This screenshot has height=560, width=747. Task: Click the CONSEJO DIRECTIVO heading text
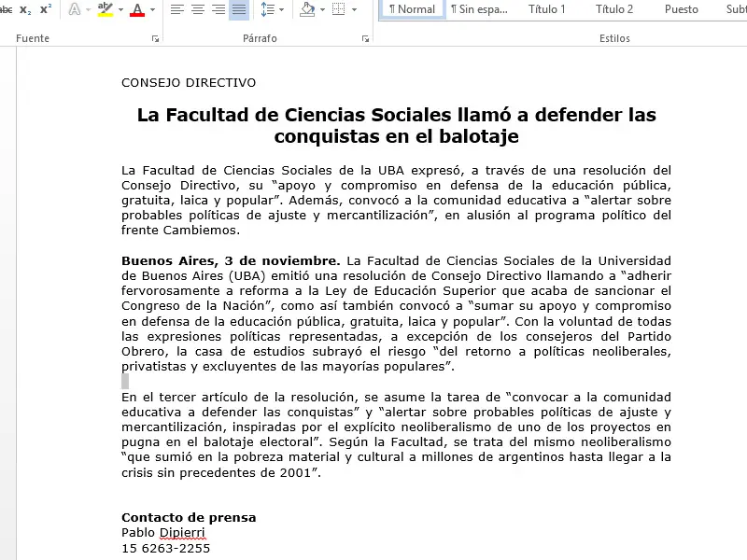(189, 83)
